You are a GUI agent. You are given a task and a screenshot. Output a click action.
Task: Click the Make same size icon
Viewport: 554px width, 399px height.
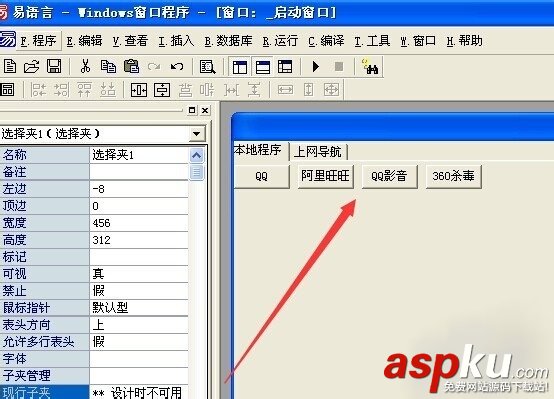pos(331,90)
